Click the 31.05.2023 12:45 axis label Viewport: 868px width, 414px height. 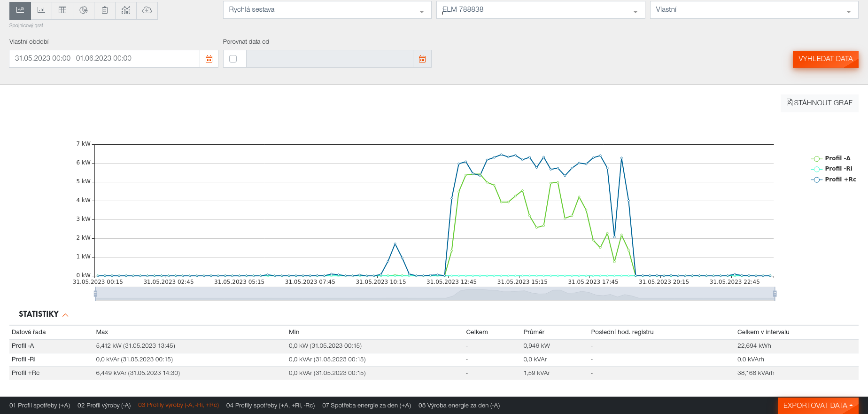click(x=451, y=282)
